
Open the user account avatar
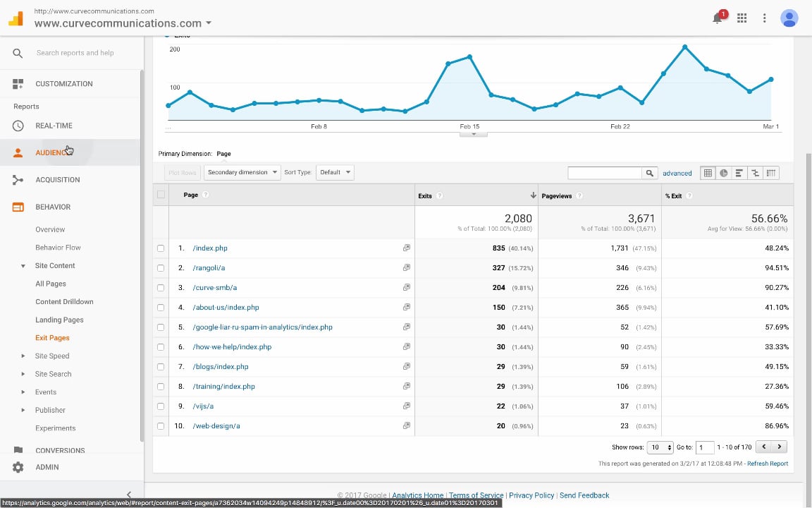(789, 18)
